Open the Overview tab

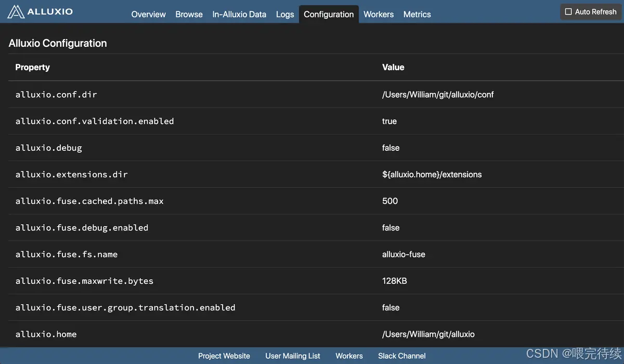148,15
